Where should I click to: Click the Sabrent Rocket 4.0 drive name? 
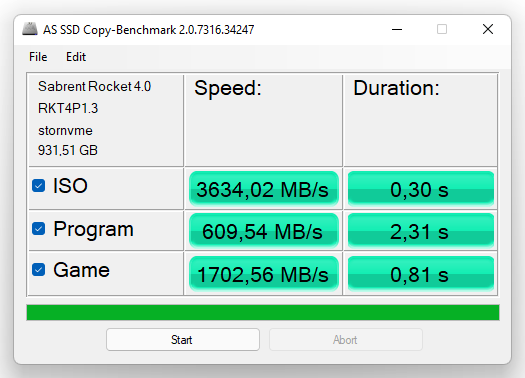point(94,86)
